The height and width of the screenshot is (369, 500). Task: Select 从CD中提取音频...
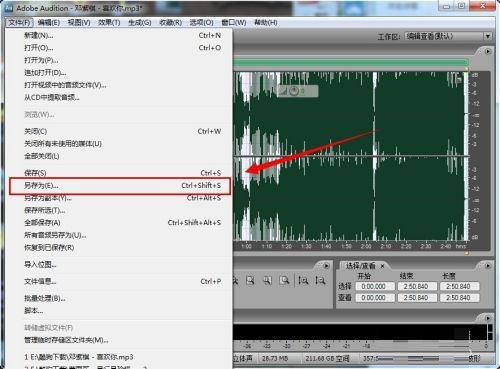click(x=120, y=97)
